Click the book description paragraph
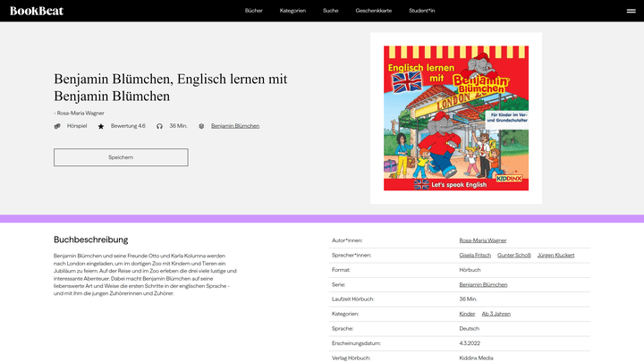This screenshot has height=362, width=644. click(145, 274)
